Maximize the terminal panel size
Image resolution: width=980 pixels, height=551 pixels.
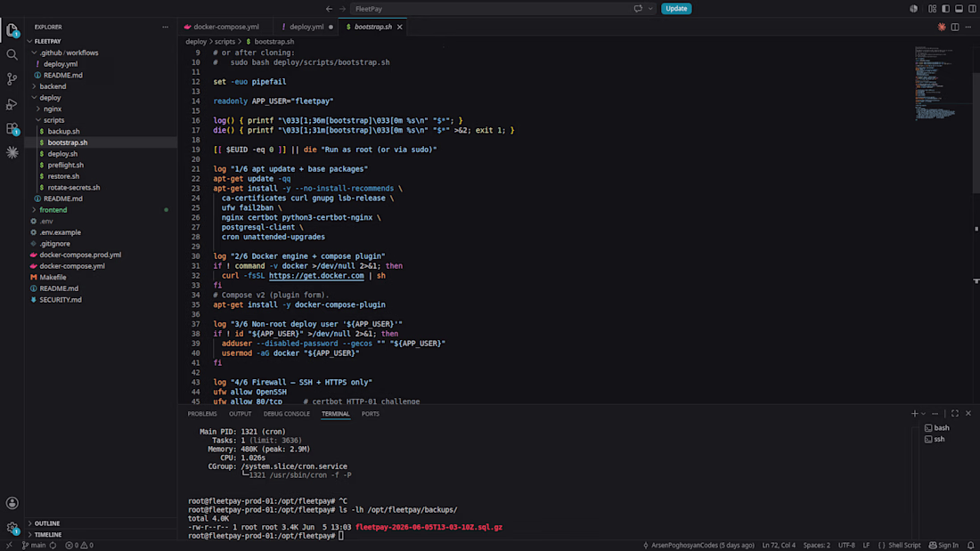tap(955, 414)
